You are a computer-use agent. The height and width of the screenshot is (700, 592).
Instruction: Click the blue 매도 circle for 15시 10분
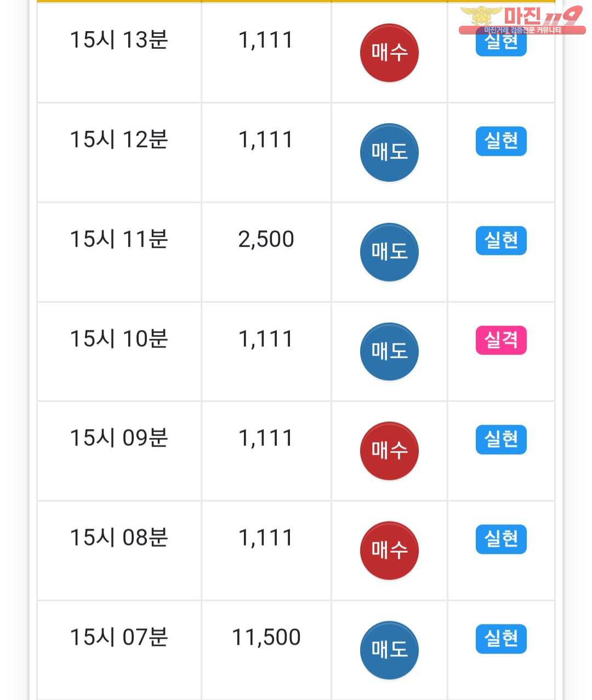(x=389, y=352)
